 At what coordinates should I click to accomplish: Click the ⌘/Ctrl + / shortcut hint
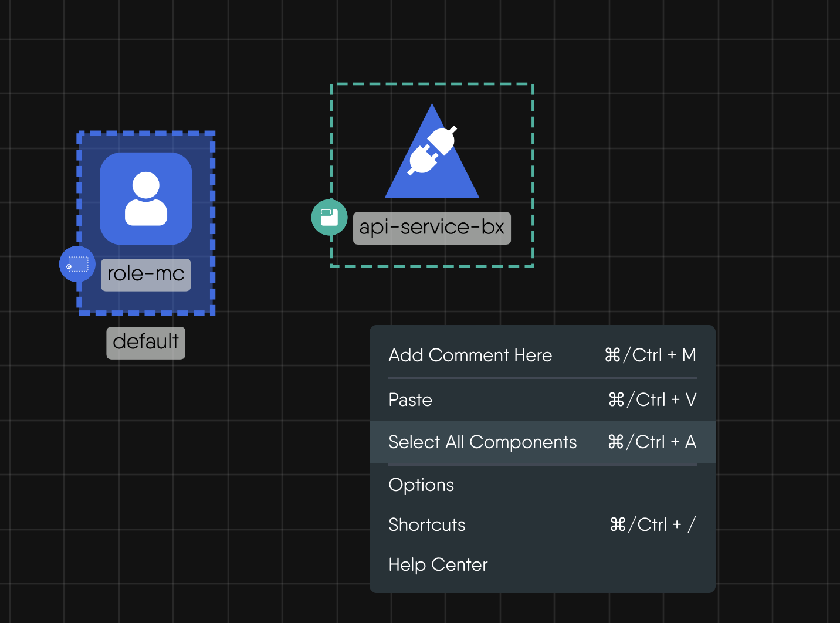[652, 525]
